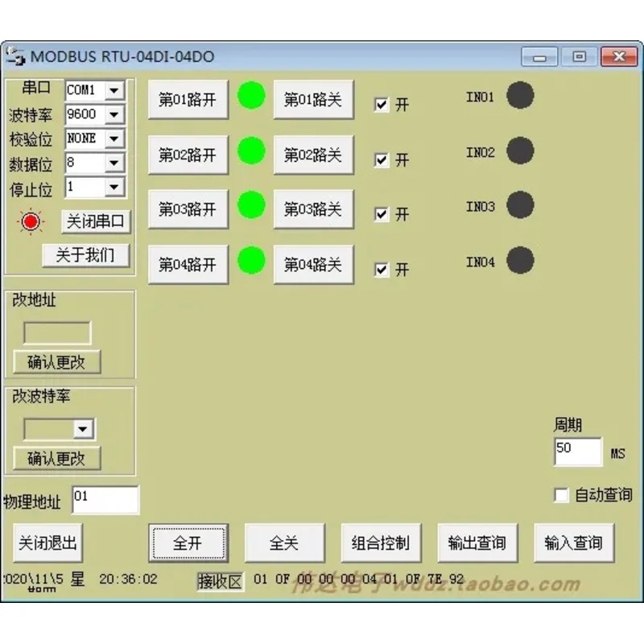Click the 周期 field showing 50

[578, 452]
